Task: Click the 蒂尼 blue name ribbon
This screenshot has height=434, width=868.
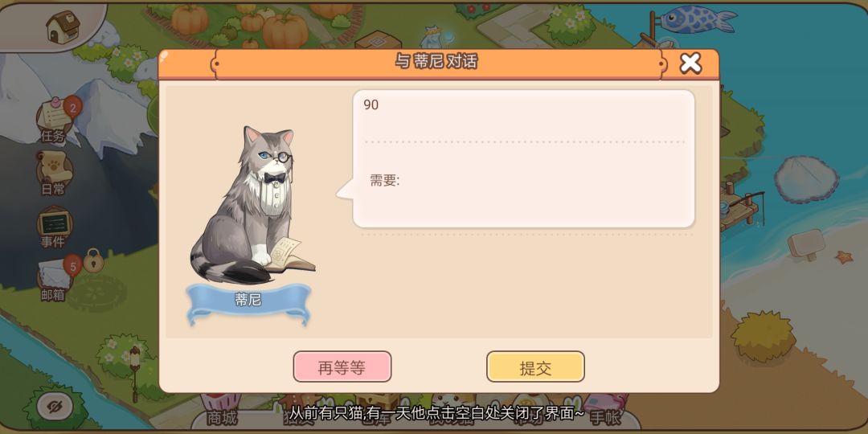Action: click(248, 302)
